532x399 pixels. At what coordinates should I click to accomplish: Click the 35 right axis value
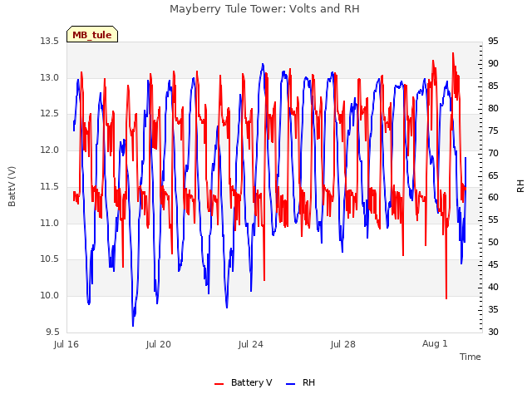click(x=493, y=309)
